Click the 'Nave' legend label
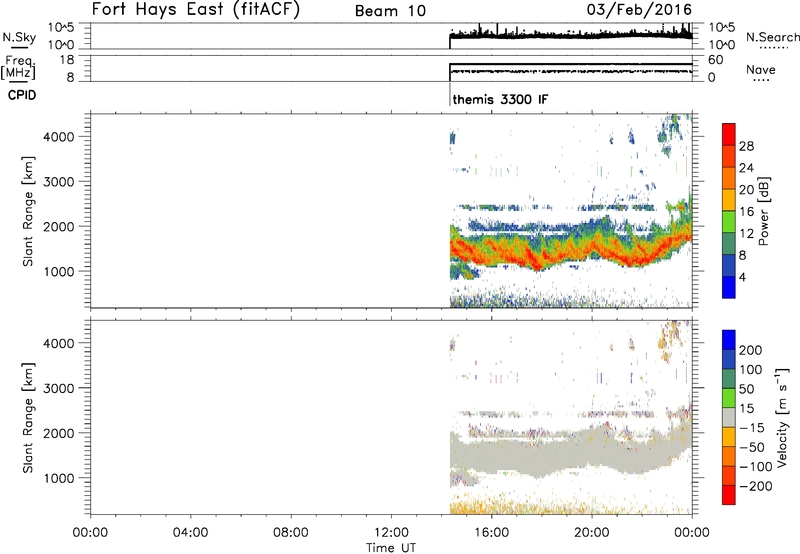 pyautogui.click(x=761, y=70)
